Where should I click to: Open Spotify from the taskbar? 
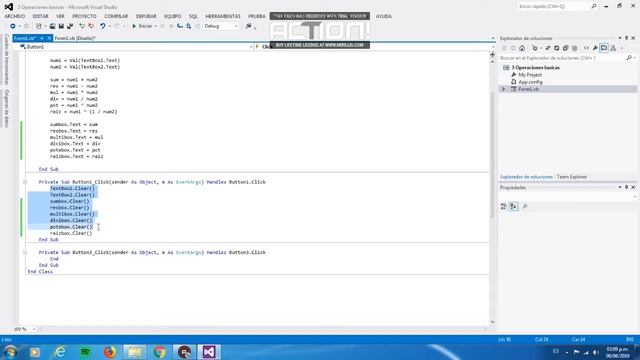(85, 352)
